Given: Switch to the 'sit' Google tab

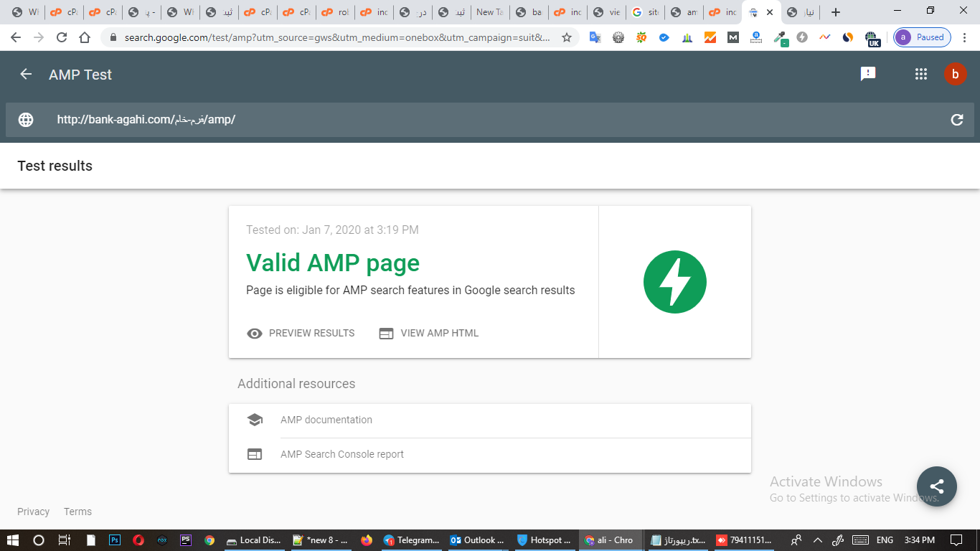Looking at the screenshot, I should pos(645,12).
